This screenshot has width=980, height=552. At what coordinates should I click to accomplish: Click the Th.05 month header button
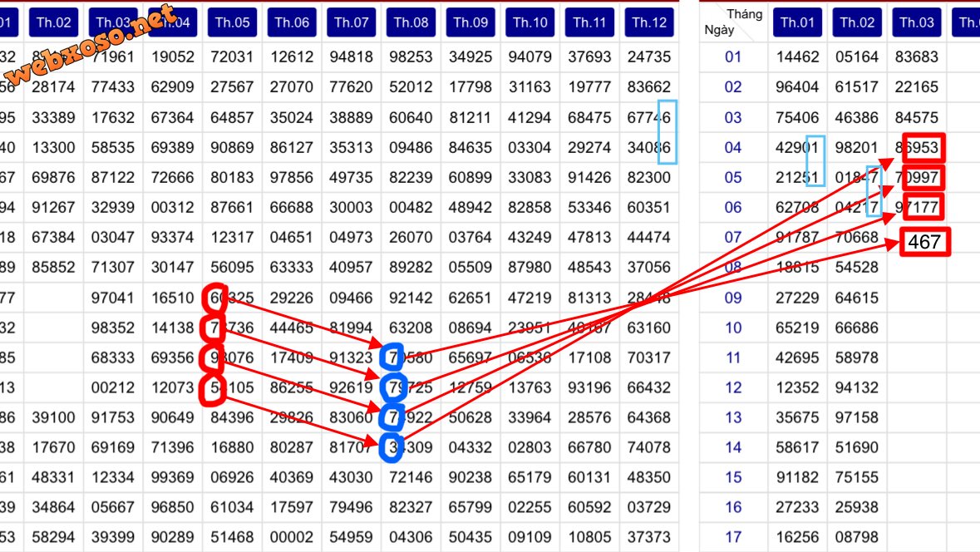click(233, 22)
